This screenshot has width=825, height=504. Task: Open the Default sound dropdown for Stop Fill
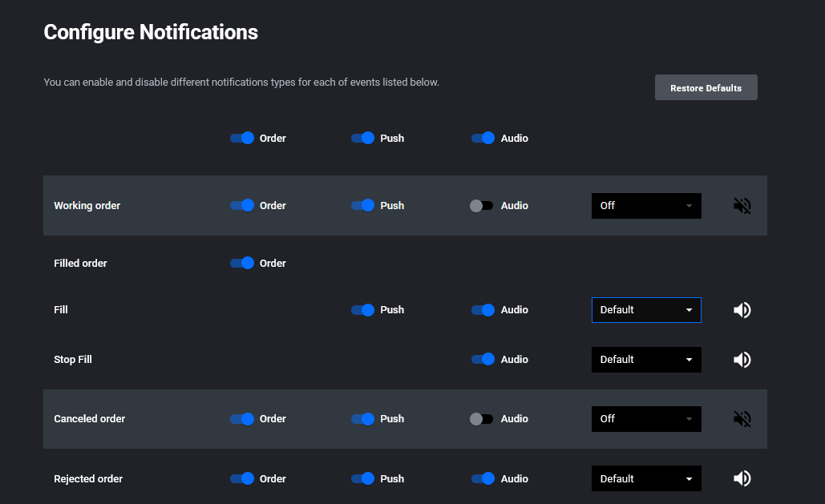tap(646, 360)
